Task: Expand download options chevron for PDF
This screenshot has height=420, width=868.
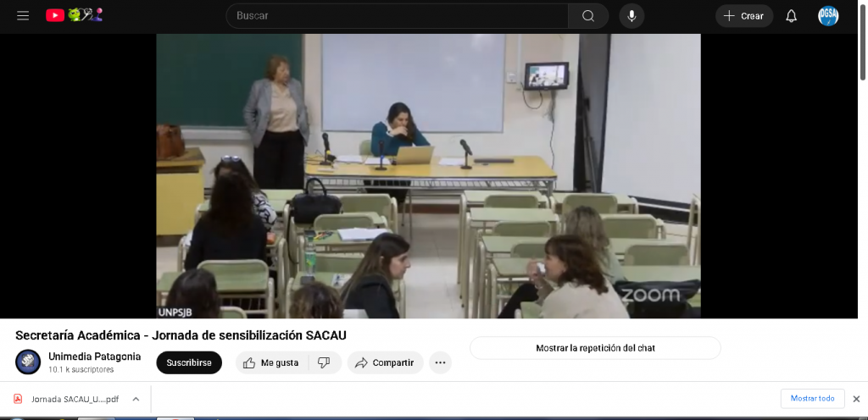Action: 136,399
